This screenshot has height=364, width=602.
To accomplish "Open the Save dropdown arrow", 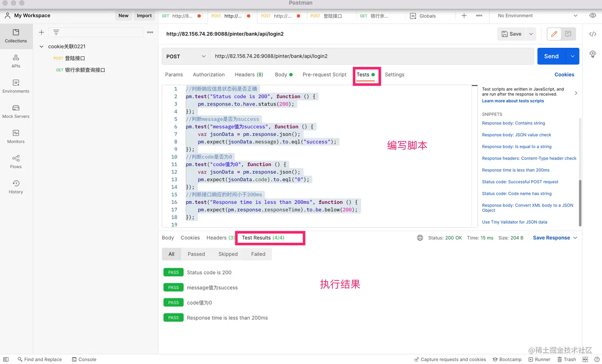I will (531, 34).
